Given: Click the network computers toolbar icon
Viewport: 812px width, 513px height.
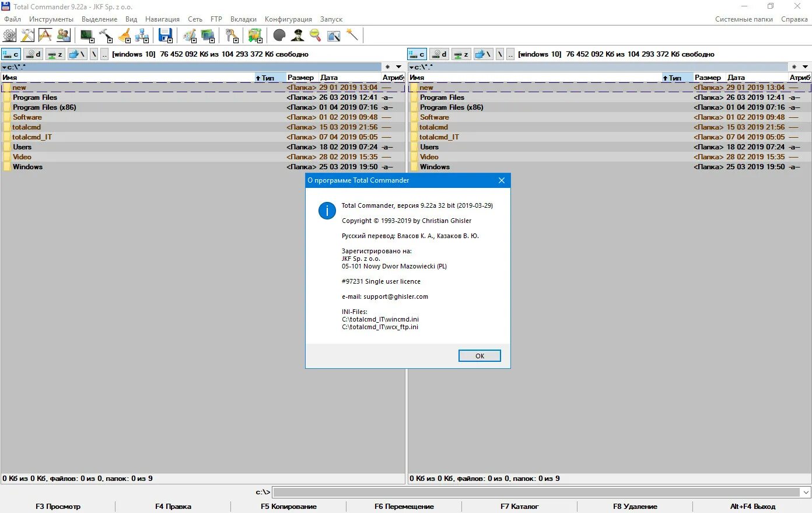Looking at the screenshot, I should point(141,36).
